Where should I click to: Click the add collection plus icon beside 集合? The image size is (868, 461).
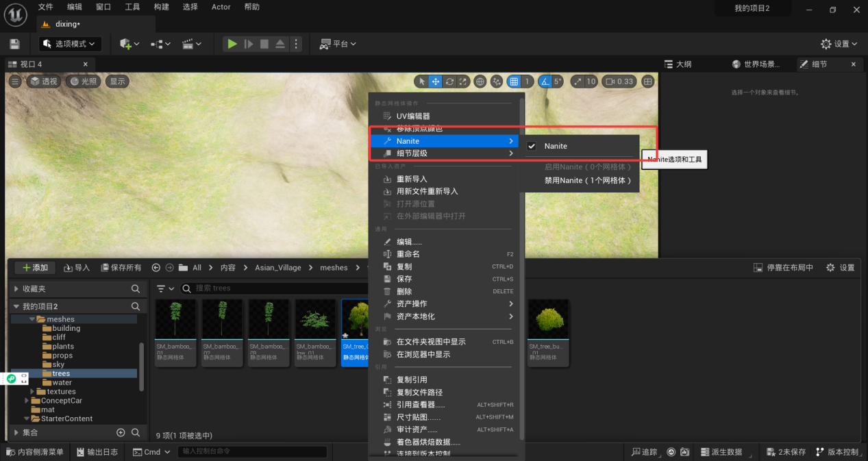coord(121,433)
